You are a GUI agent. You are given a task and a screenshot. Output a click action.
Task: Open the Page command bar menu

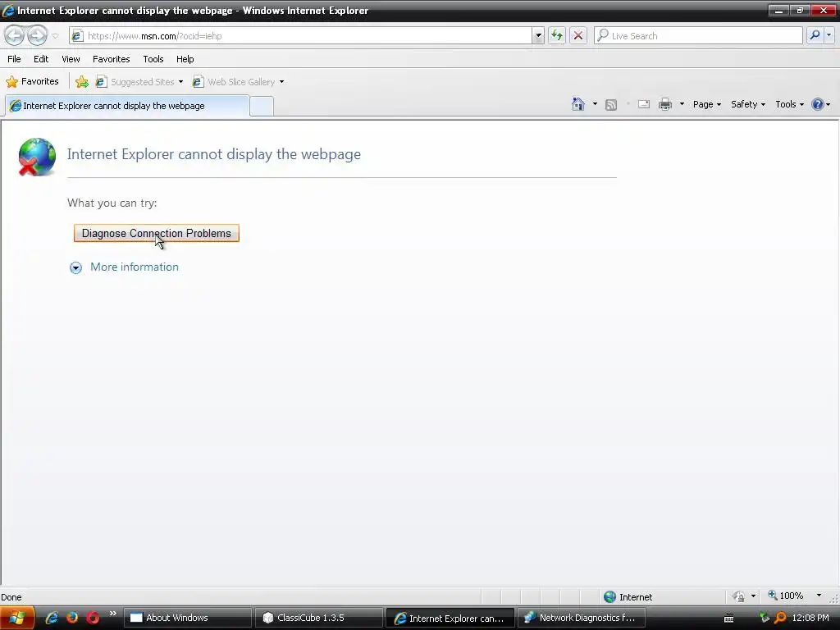click(x=706, y=104)
